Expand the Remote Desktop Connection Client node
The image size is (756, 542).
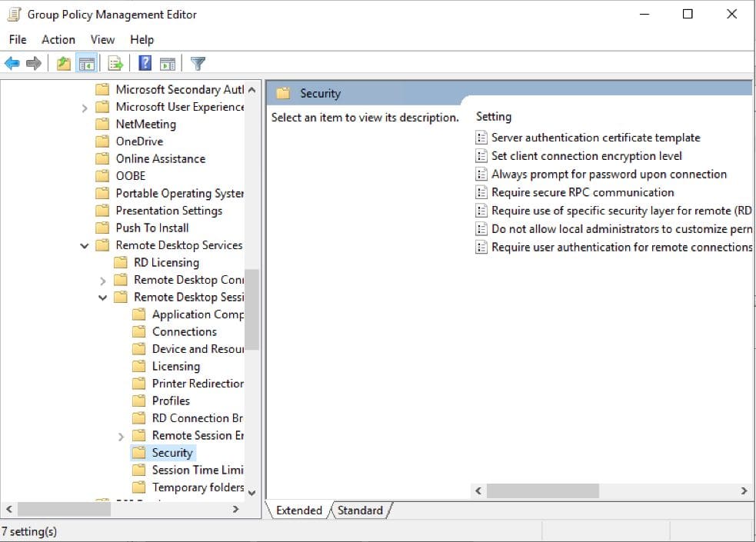point(103,281)
